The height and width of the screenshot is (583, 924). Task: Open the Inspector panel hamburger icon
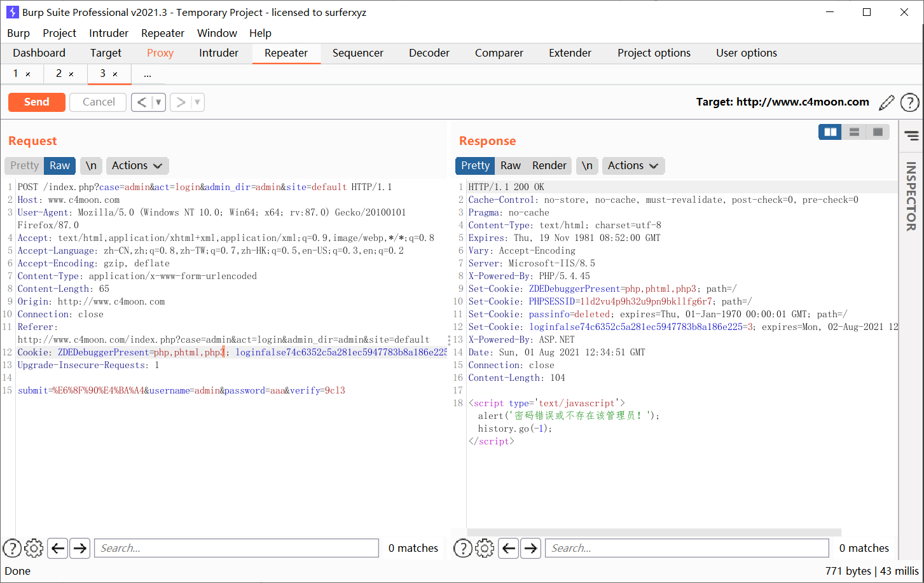click(912, 135)
